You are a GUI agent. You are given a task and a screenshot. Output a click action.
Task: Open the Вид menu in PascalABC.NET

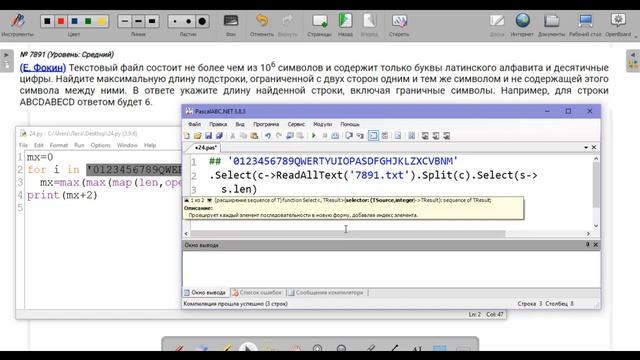coord(240,124)
